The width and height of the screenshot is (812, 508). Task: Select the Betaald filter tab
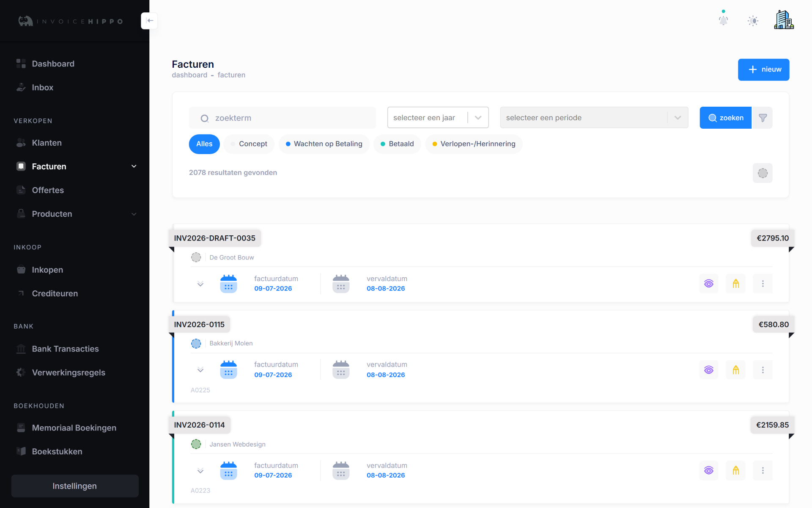click(x=397, y=144)
